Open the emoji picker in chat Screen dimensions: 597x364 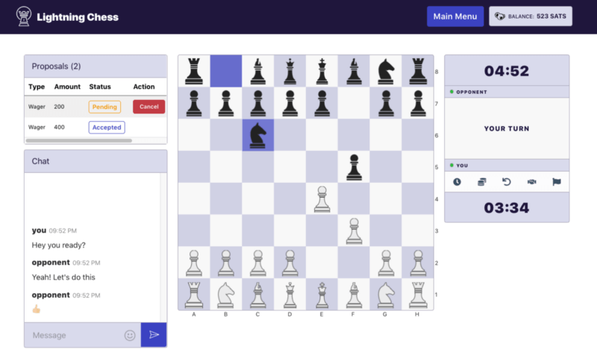point(130,335)
